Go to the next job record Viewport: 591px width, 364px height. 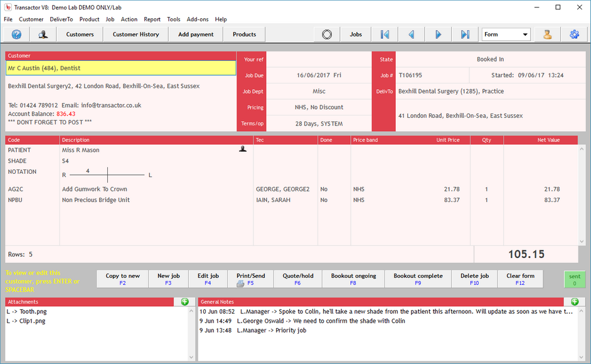(439, 35)
